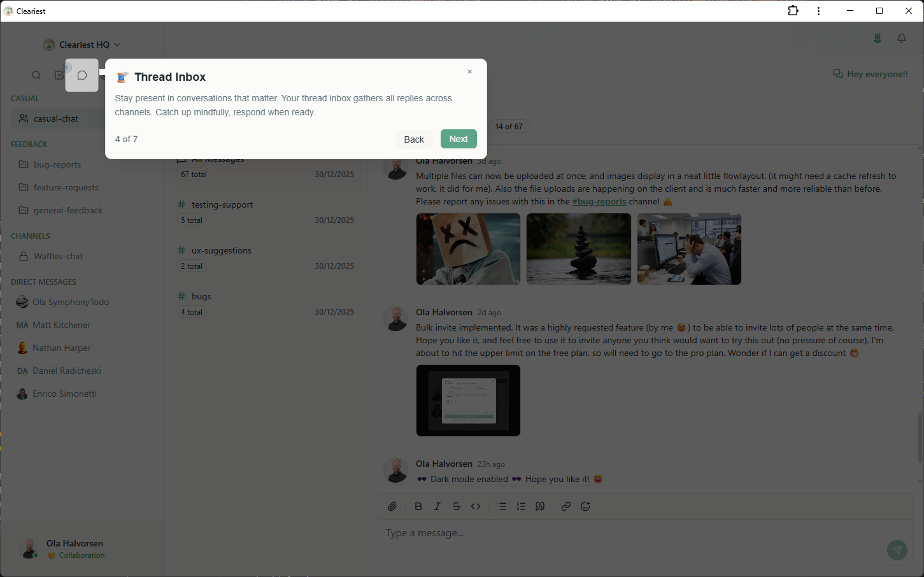Viewport: 924px width, 577px height.
Task: Select the bugs thread group
Action: (x=266, y=304)
